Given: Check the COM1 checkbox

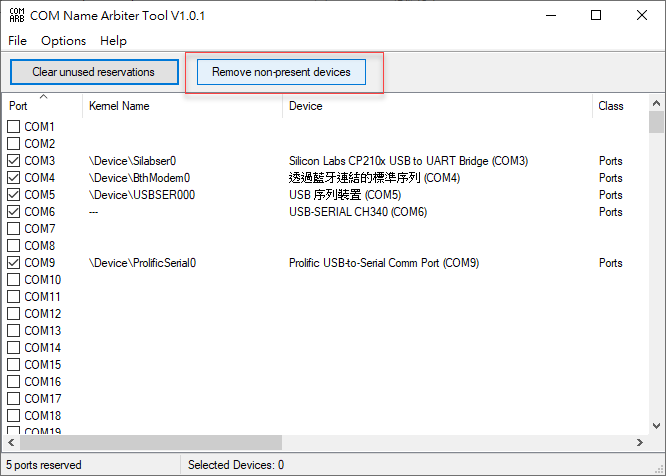Looking at the screenshot, I should click(14, 127).
